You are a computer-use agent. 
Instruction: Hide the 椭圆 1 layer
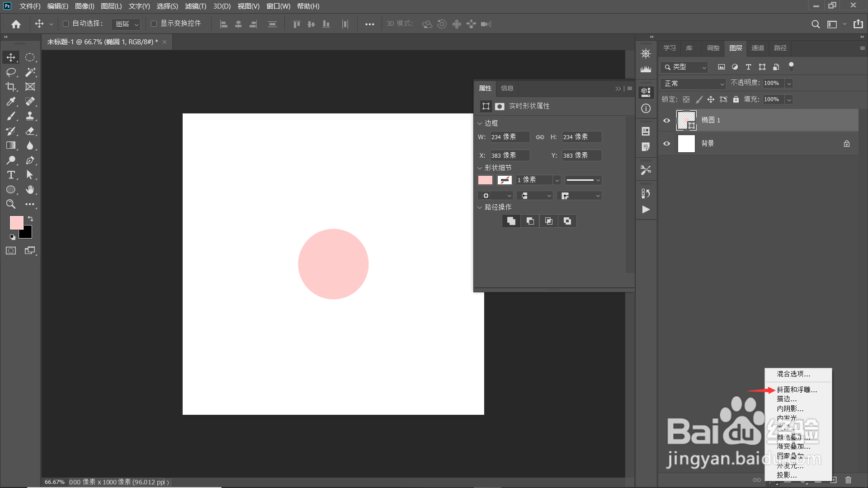point(666,120)
